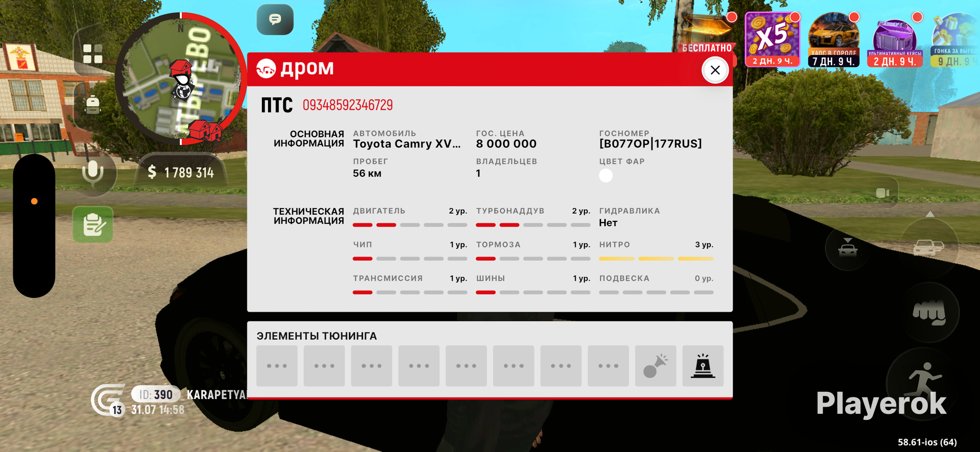Click the turbo boost level bar
980x452 pixels.
533,225
